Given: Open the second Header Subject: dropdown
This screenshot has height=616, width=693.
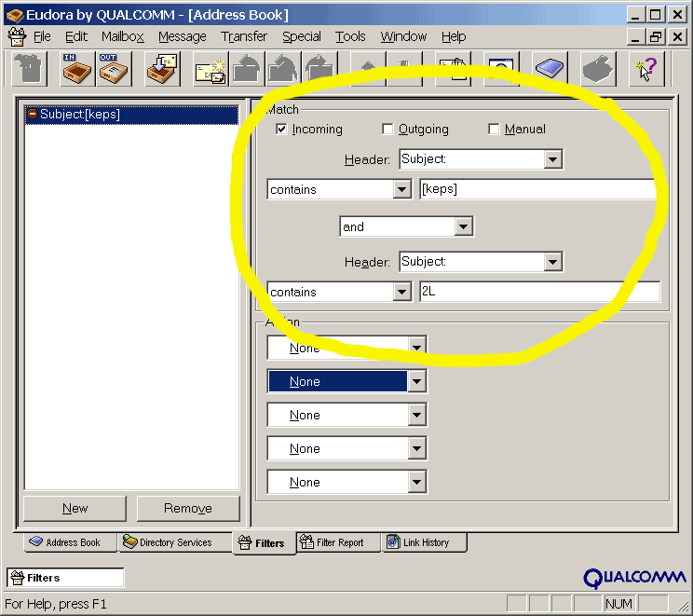Looking at the screenshot, I should (552, 262).
